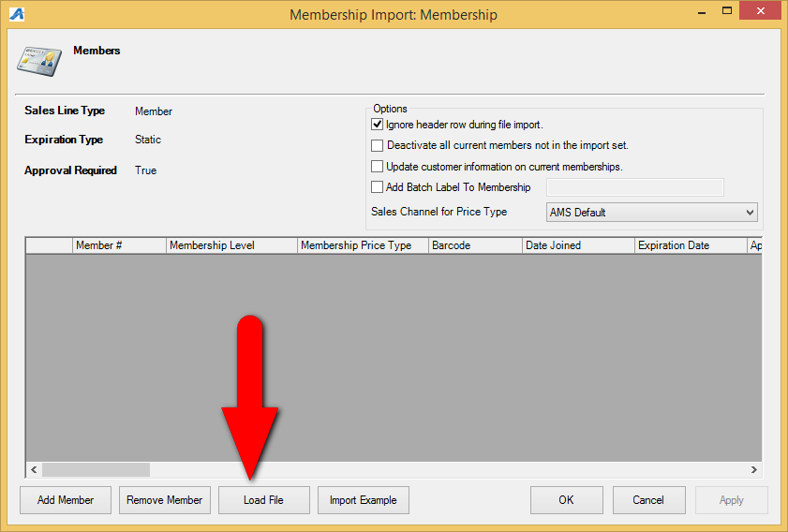Click the 'Member' Sales Line Type value
Screen dimensions: 788x532
point(154,111)
